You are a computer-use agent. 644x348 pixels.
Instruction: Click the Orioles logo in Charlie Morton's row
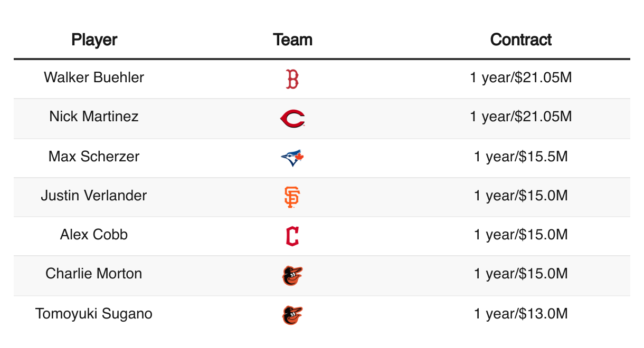click(x=292, y=275)
